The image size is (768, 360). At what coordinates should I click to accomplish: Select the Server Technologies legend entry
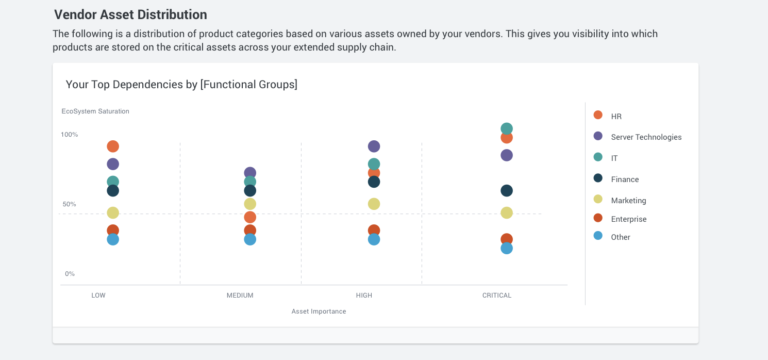pos(637,137)
